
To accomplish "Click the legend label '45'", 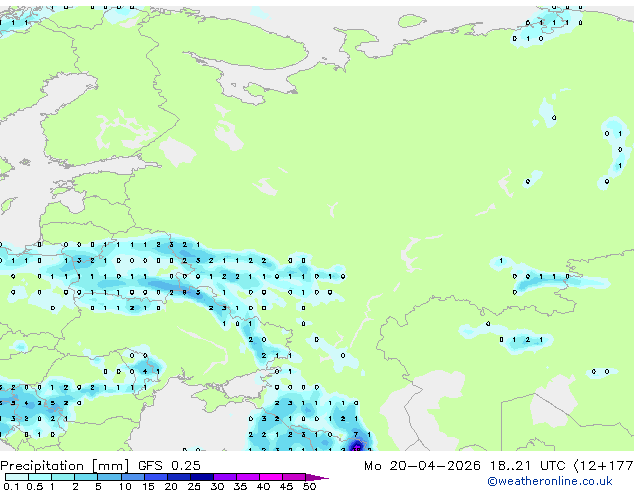I will point(286,486).
